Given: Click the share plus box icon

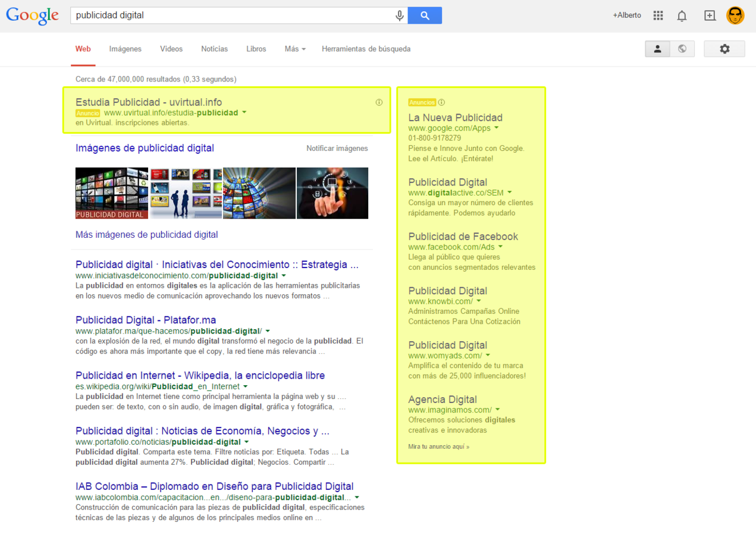Looking at the screenshot, I should click(x=710, y=15).
